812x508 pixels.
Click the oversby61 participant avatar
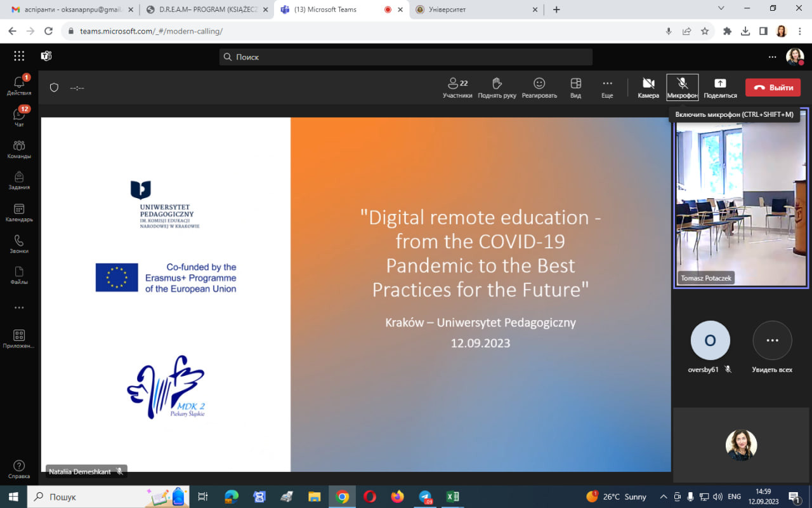tap(710, 340)
